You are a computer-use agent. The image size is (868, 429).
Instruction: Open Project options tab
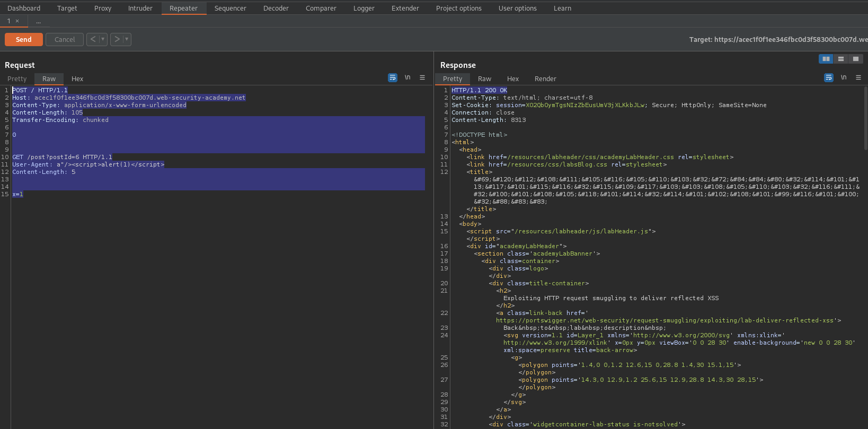click(x=459, y=8)
